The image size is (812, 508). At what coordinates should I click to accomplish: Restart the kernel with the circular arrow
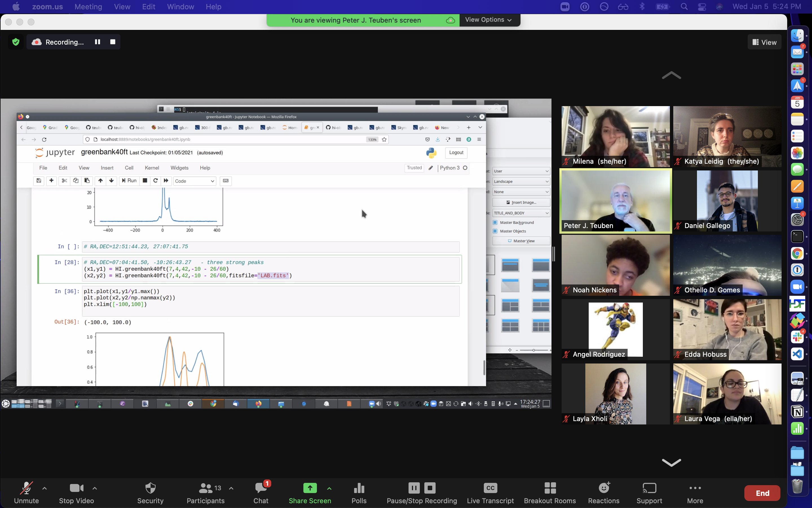[x=155, y=181]
